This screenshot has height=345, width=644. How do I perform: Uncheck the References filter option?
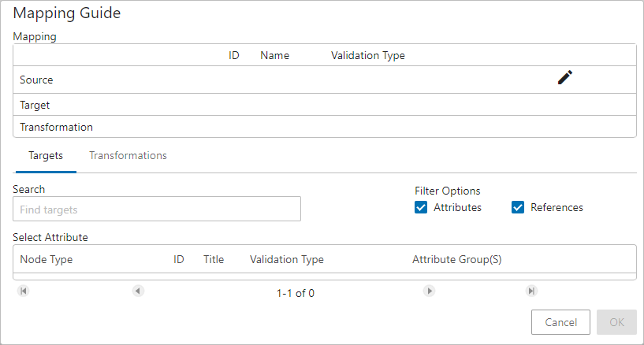pos(518,207)
